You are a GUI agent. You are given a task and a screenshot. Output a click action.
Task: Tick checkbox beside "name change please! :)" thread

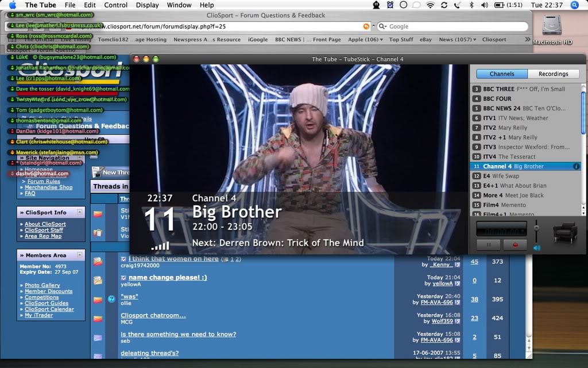tap(123, 278)
